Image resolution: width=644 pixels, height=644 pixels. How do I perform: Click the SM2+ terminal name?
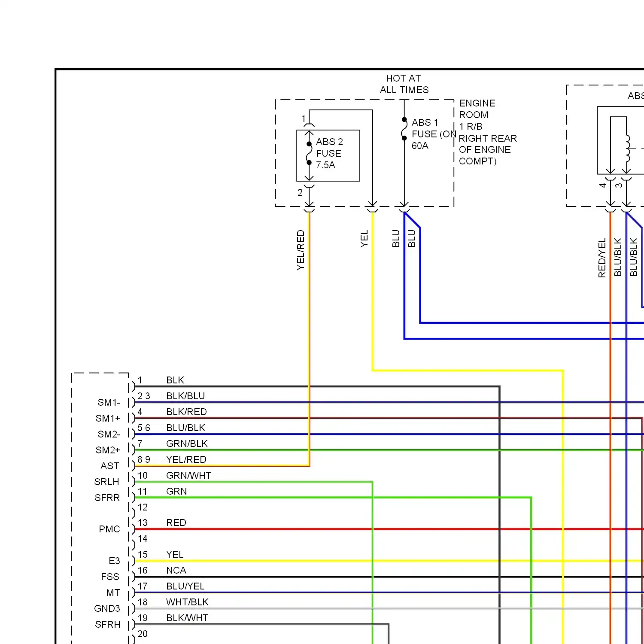pyautogui.click(x=108, y=450)
